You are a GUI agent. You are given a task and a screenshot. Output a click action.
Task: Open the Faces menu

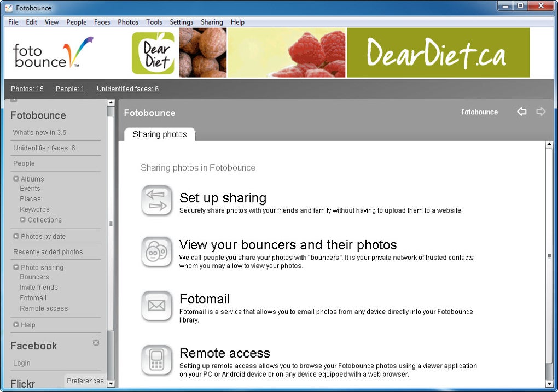(x=102, y=22)
